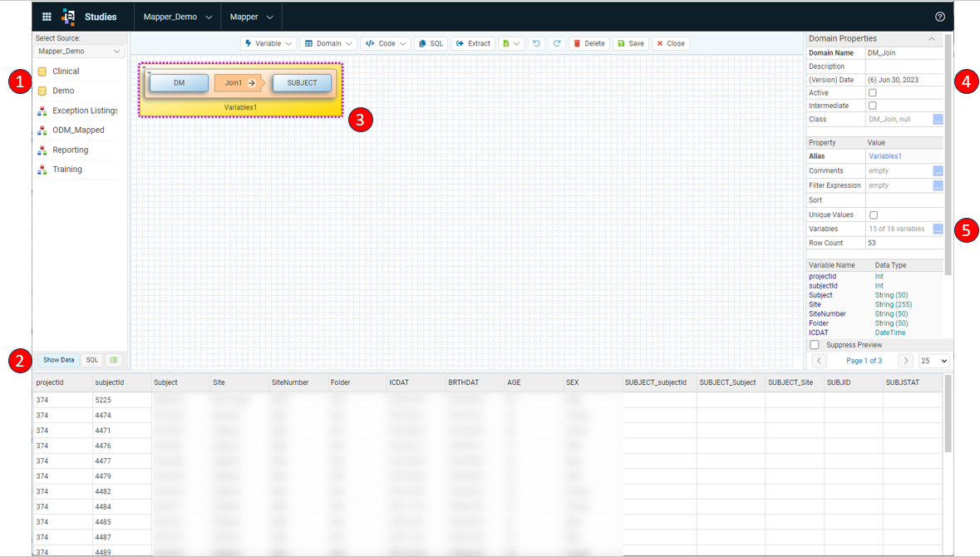Open the Mapper menu in header
This screenshot has height=557, width=980.
251,17
